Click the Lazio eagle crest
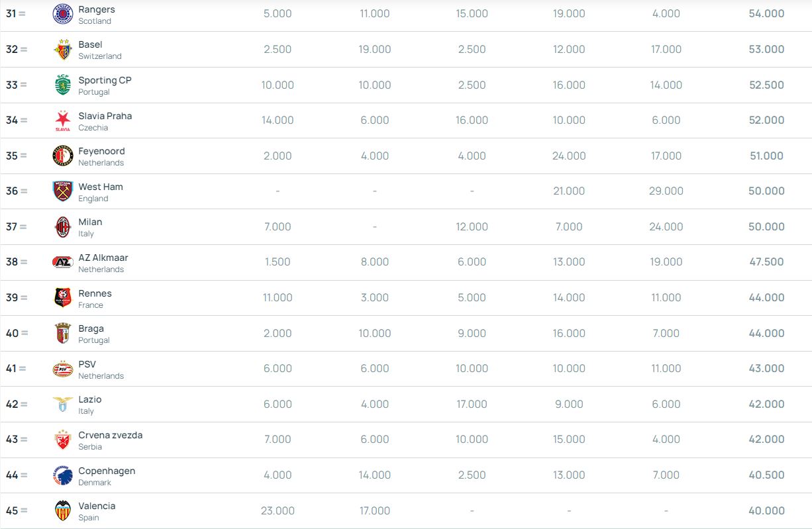Viewport: 812px width, 529px height. pos(63,405)
